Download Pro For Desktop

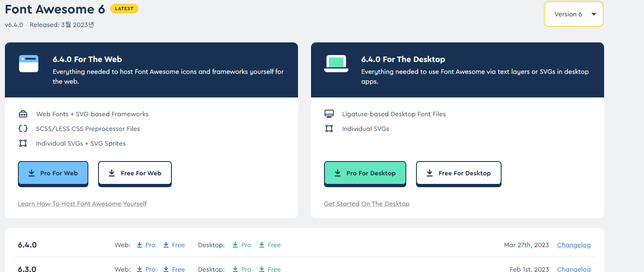click(365, 173)
